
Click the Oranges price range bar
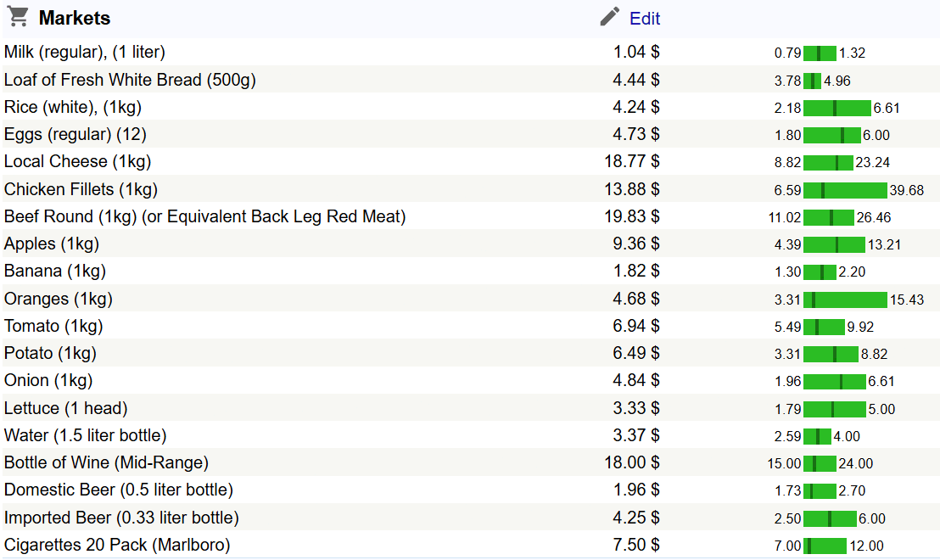(845, 300)
